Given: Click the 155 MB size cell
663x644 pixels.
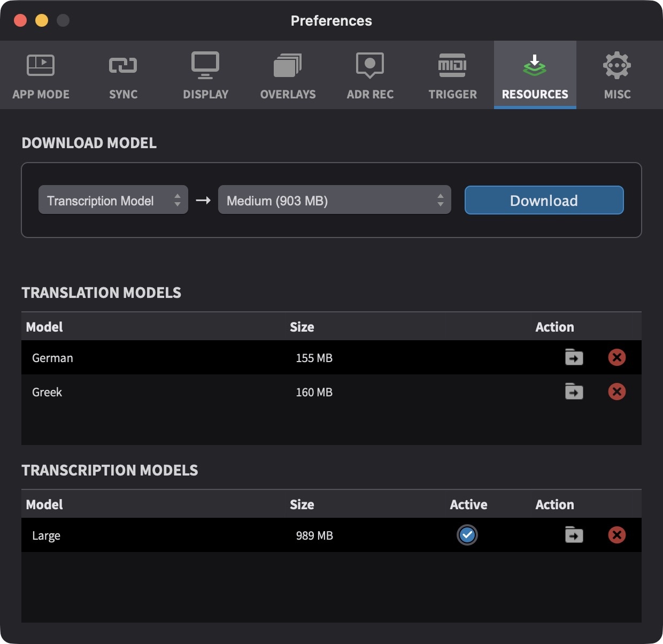Looking at the screenshot, I should coord(314,358).
